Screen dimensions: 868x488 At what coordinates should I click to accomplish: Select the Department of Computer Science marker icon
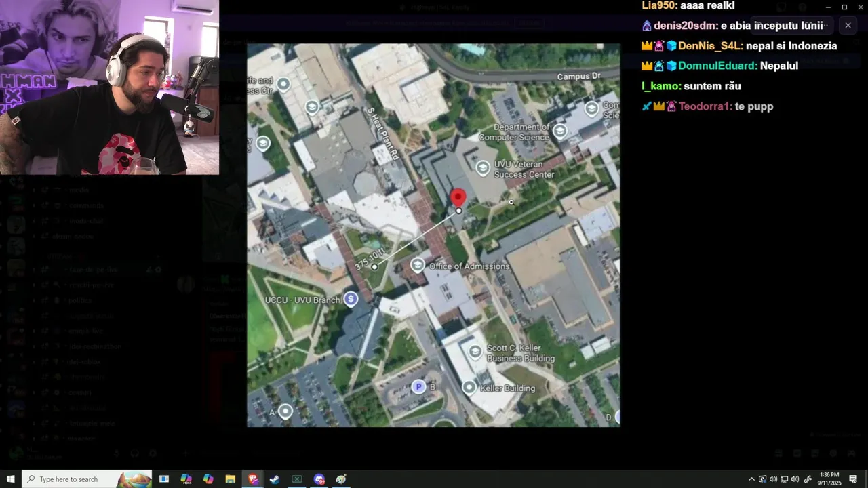[560, 131]
